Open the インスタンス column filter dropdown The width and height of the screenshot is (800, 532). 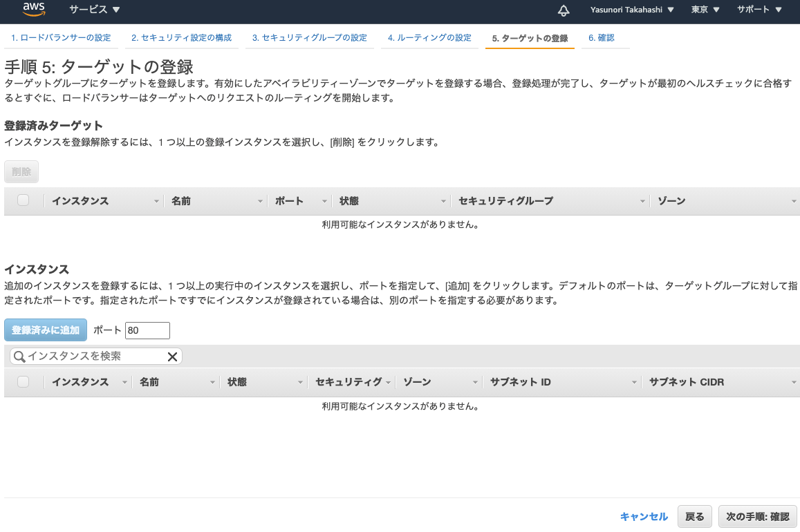[x=156, y=201]
